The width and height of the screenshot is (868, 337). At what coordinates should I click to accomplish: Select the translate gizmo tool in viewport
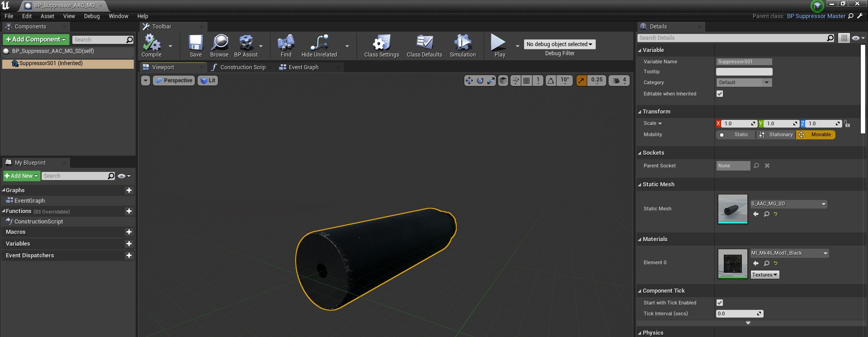click(x=469, y=81)
